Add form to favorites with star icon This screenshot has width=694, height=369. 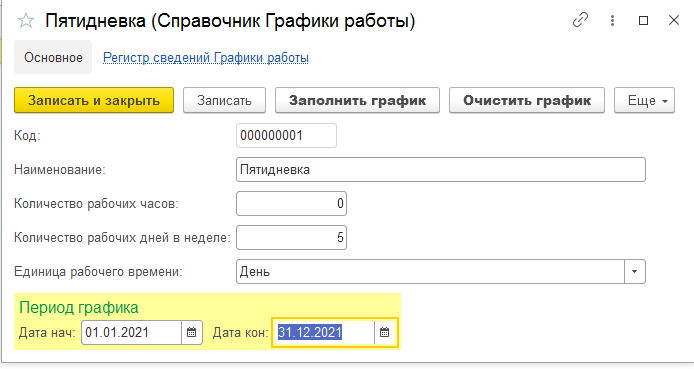tap(26, 20)
